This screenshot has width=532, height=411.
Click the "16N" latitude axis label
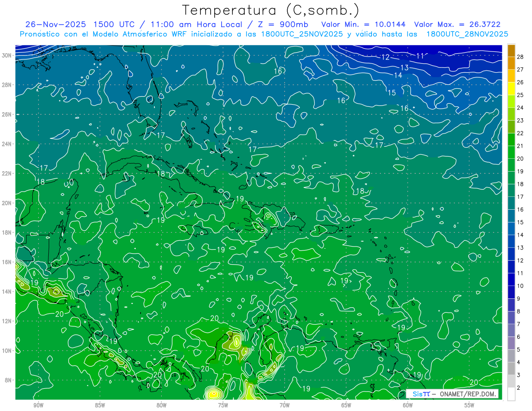(x=7, y=262)
